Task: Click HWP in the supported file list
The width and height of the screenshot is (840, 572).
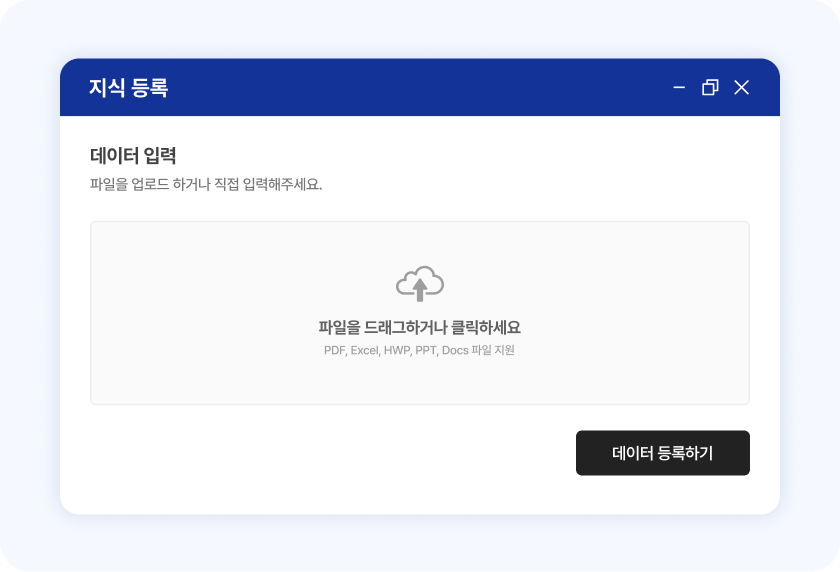Action: click(x=397, y=351)
